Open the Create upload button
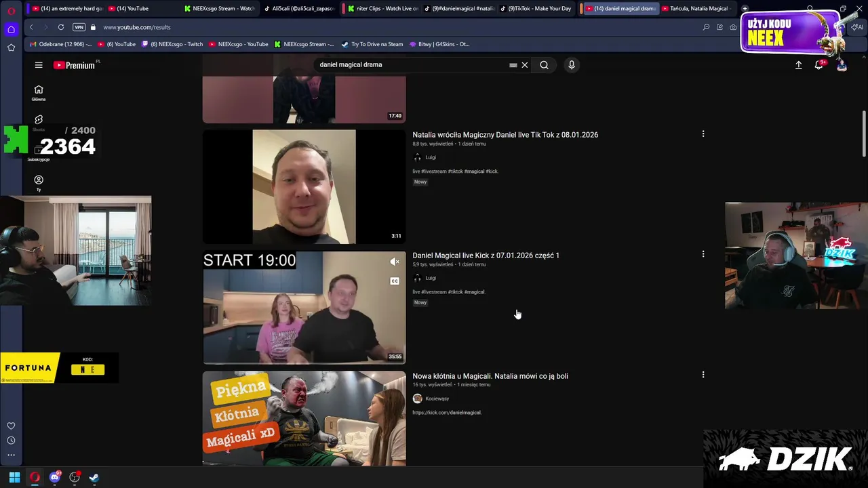868x488 pixels. click(798, 65)
